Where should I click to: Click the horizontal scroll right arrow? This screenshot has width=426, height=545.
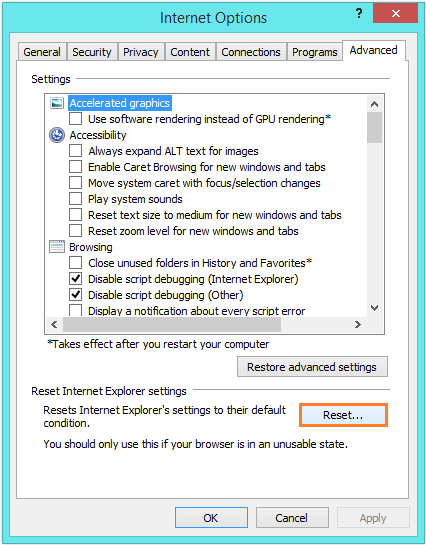coord(358,325)
